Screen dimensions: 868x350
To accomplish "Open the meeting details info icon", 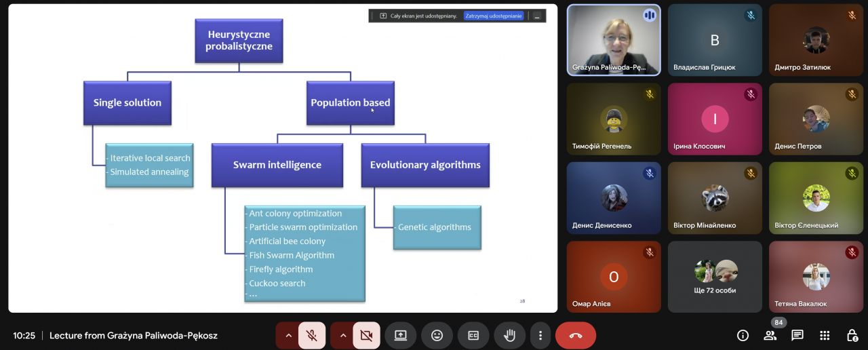I will click(743, 335).
